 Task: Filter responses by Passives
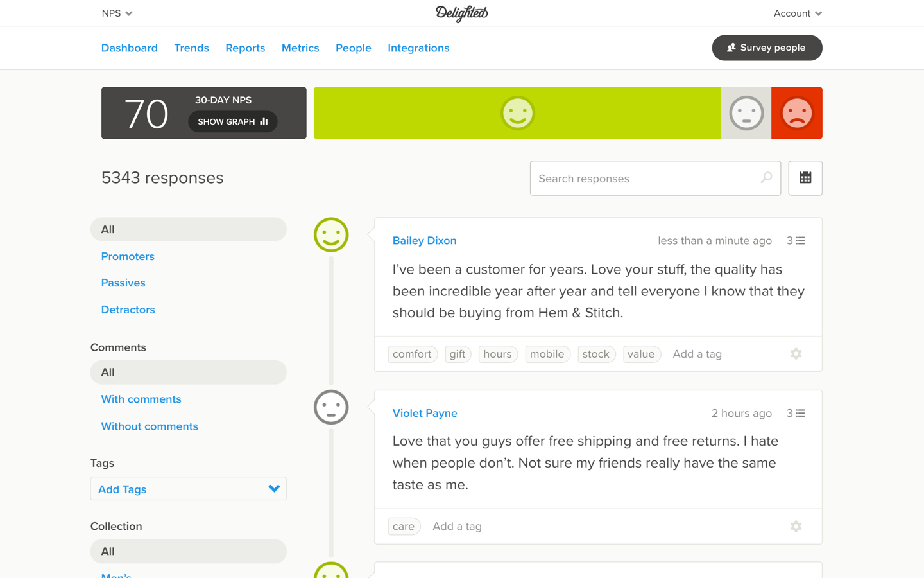(x=123, y=283)
